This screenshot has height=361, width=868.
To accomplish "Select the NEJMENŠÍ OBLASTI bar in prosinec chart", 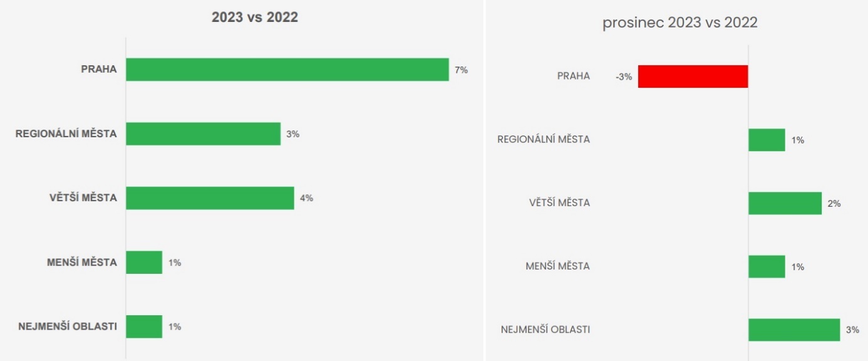I will coord(793,330).
